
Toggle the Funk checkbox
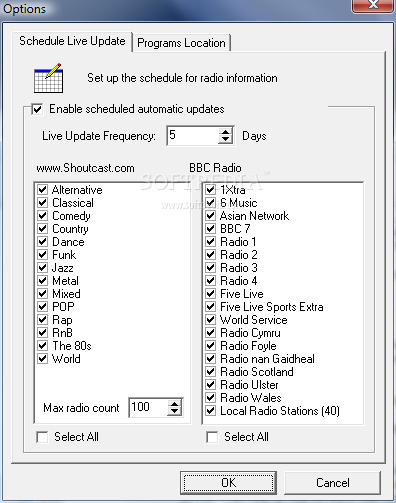coord(42,255)
